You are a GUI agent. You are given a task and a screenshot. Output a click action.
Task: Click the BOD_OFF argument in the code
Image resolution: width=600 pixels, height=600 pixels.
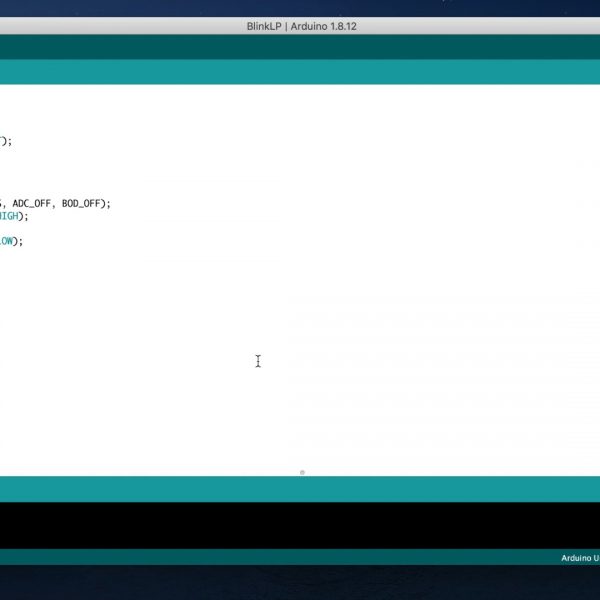[x=81, y=203]
